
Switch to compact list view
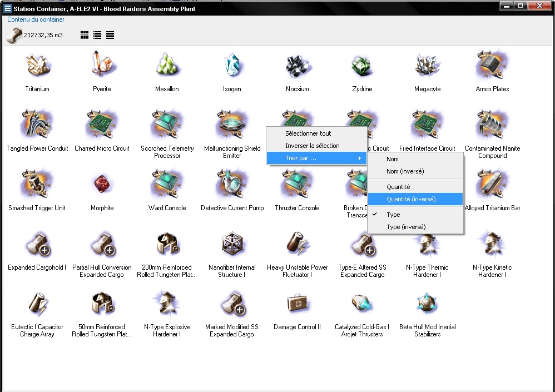110,35
